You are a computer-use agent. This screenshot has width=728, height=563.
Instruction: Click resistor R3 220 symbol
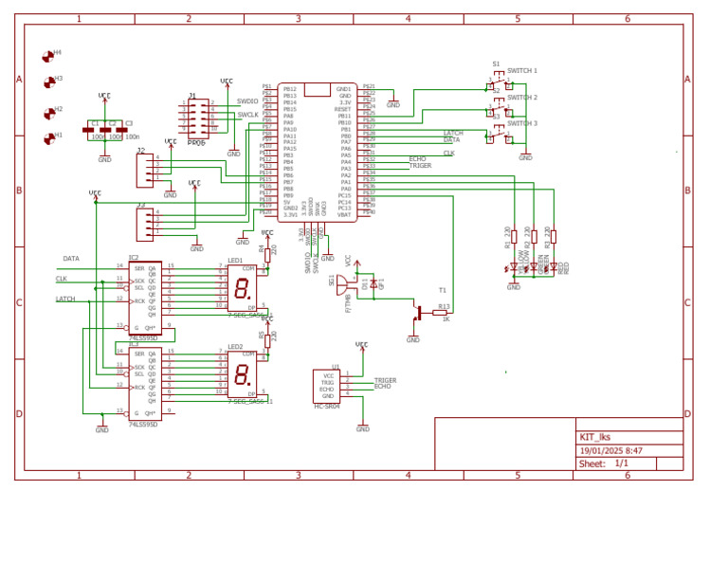point(554,237)
